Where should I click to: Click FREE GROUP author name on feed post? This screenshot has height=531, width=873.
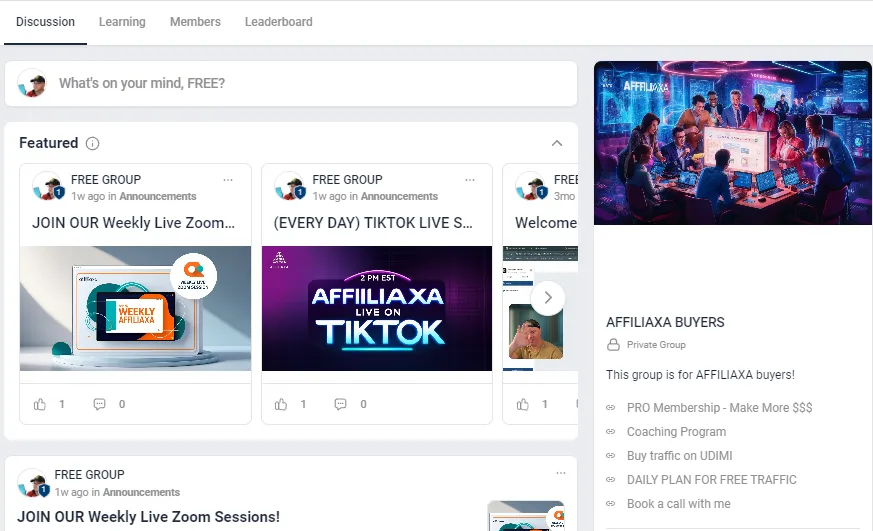(x=90, y=475)
